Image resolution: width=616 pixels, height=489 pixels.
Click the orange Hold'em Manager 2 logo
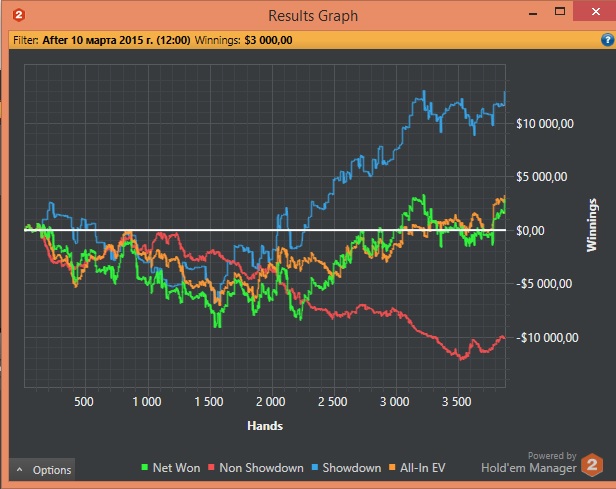tap(592, 465)
